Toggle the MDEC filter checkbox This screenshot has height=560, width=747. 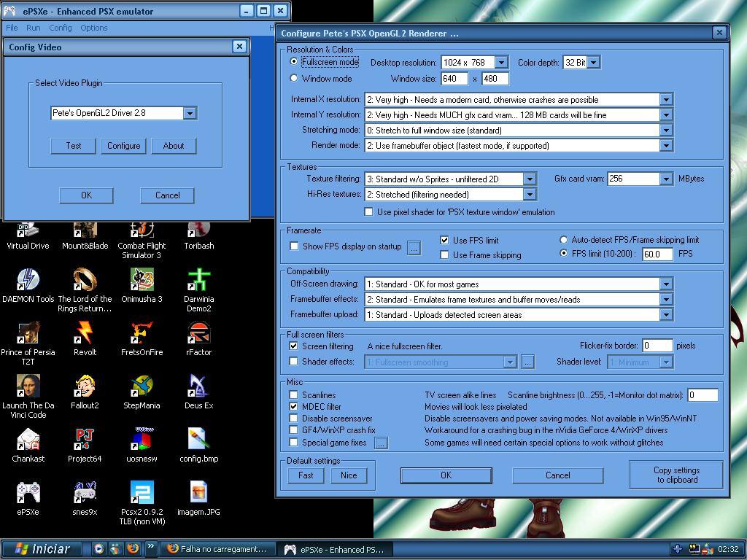[293, 407]
